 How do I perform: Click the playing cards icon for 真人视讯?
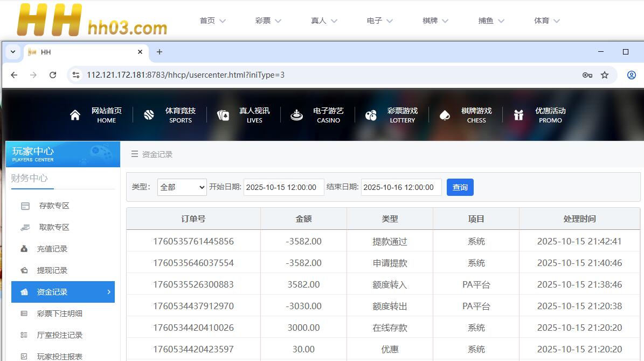[223, 115]
